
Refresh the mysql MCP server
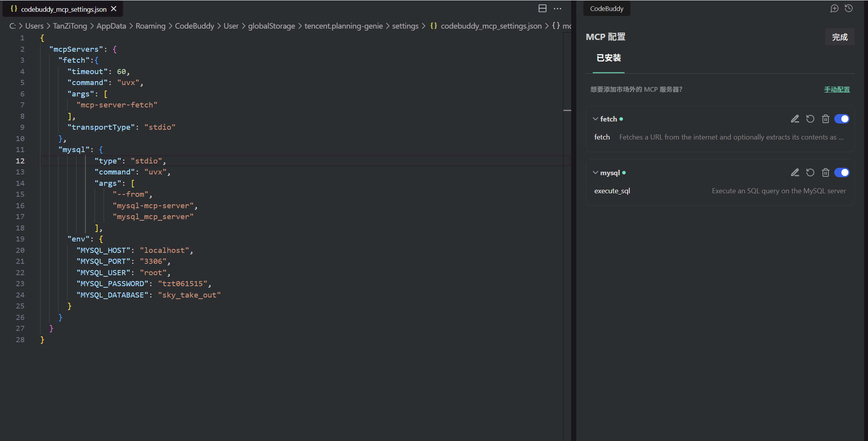coord(810,172)
